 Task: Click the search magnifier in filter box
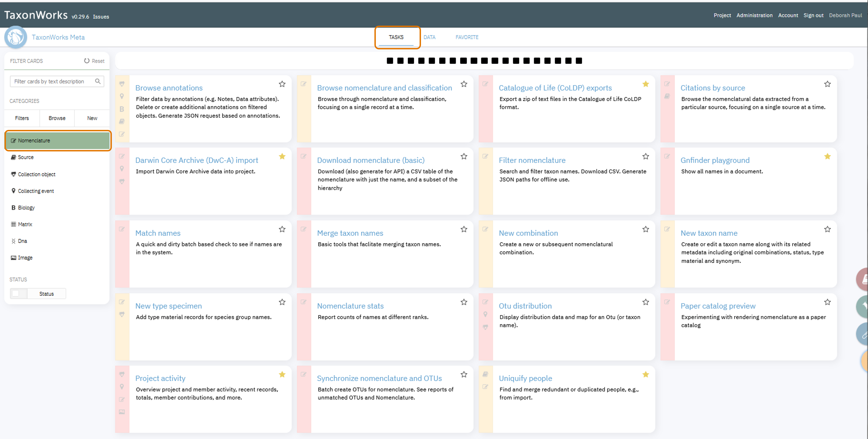pos(98,81)
